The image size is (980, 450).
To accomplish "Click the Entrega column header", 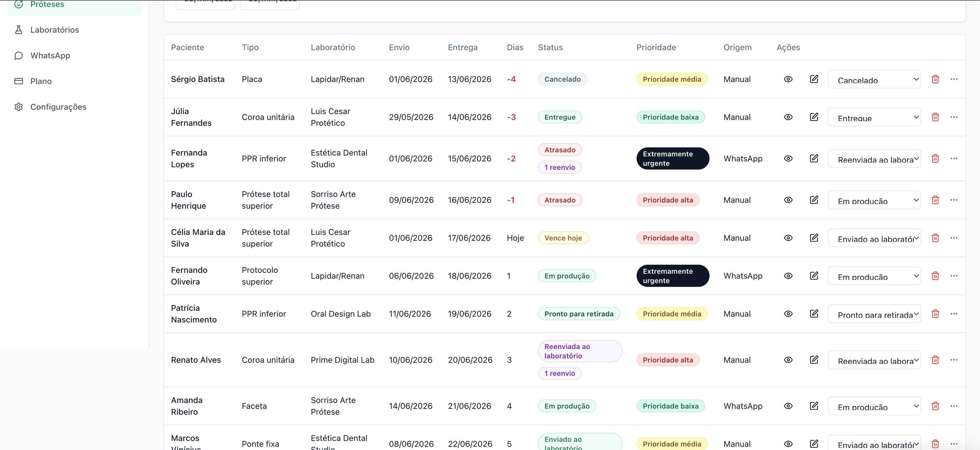I will (463, 48).
